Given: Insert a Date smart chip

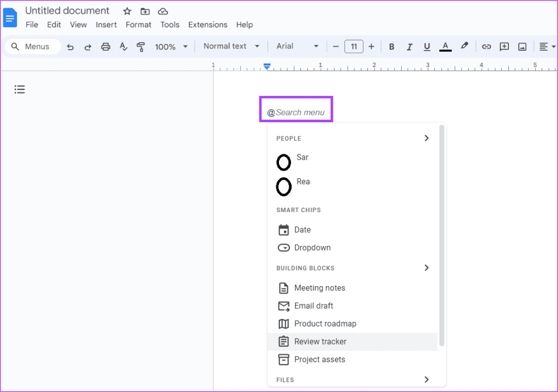Looking at the screenshot, I should pyautogui.click(x=353, y=230).
